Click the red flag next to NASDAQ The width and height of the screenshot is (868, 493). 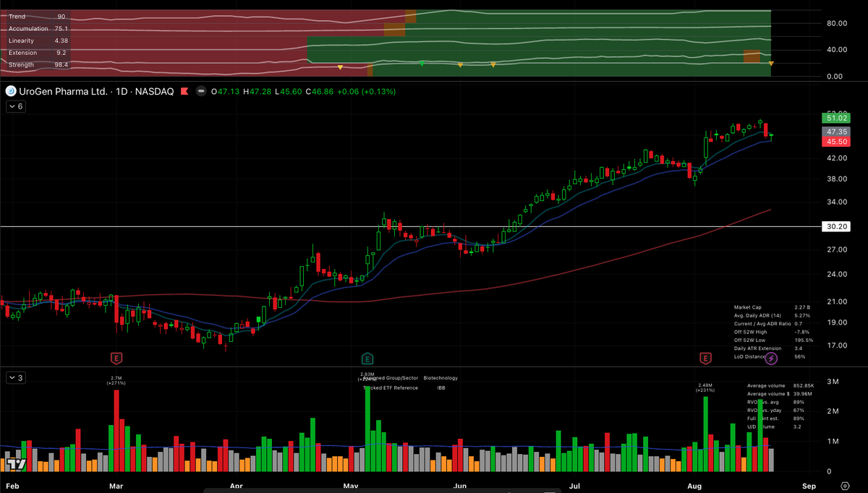[186, 92]
